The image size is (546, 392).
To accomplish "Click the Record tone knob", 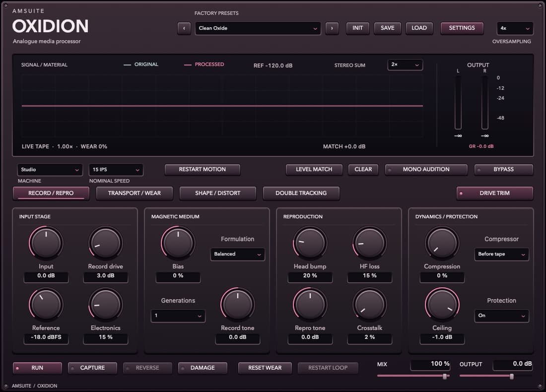I will point(237,305).
